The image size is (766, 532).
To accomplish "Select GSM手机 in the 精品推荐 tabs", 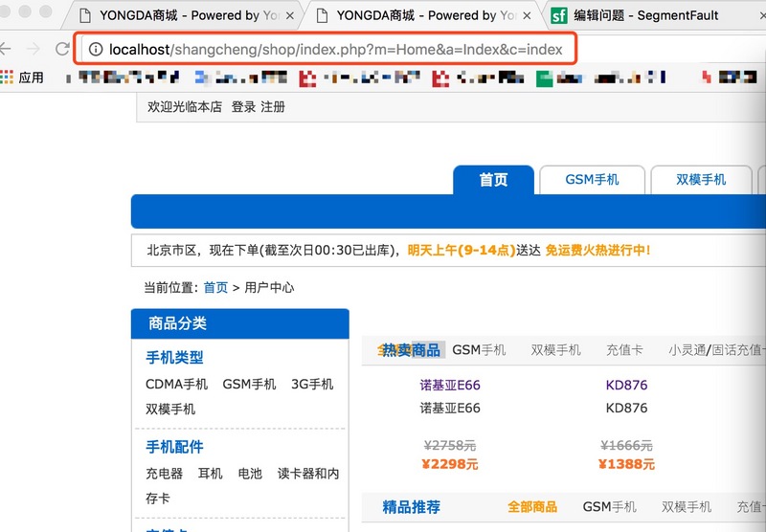I will (609, 506).
